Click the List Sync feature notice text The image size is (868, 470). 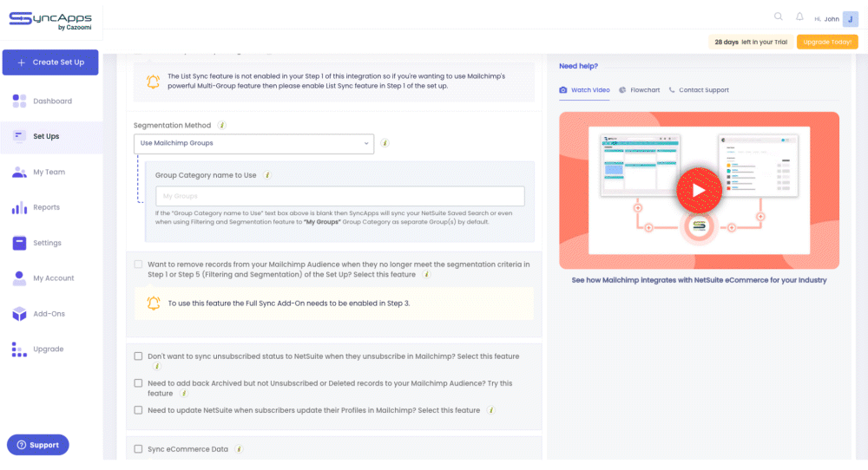coord(336,82)
